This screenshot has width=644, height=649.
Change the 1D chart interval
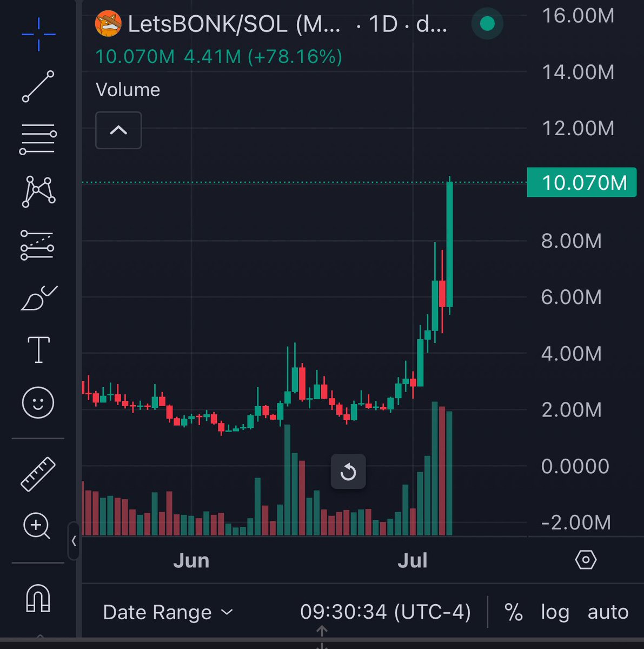[383, 24]
